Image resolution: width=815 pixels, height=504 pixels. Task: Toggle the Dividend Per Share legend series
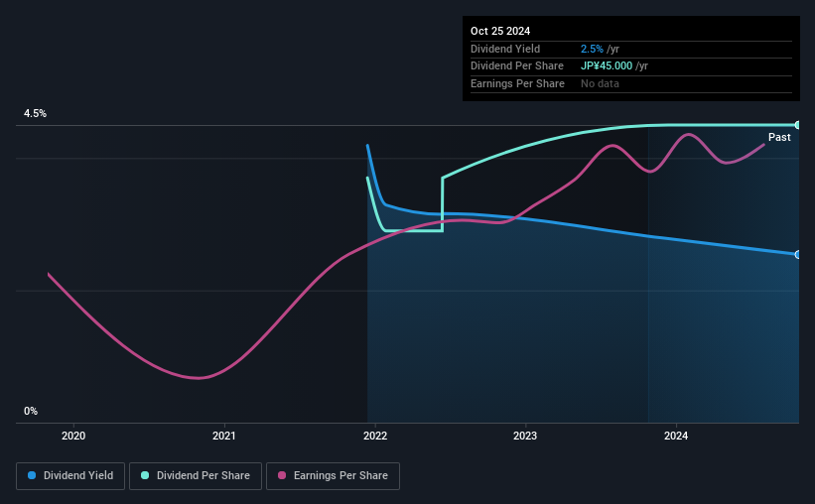pyautogui.click(x=196, y=475)
